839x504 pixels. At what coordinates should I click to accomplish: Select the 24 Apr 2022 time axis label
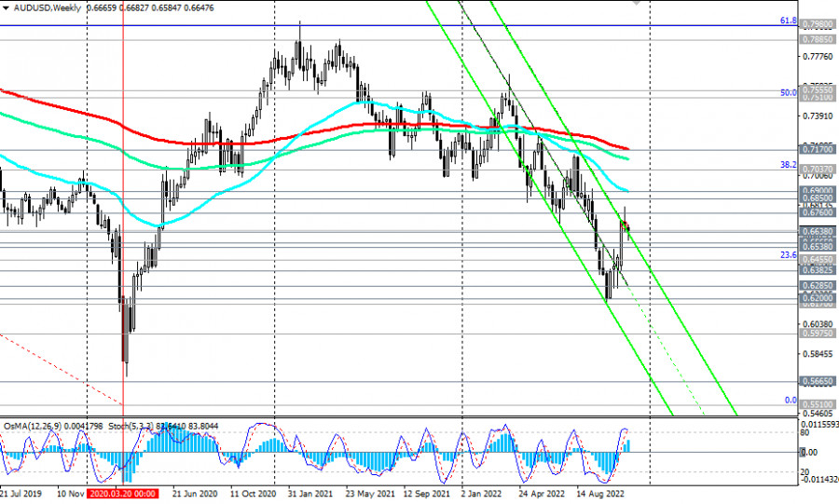coord(541,495)
